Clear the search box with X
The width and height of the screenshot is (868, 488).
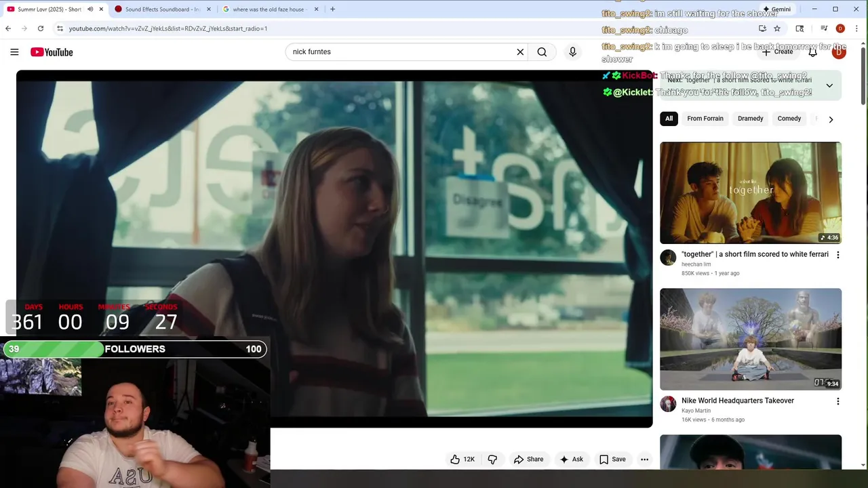tap(520, 52)
